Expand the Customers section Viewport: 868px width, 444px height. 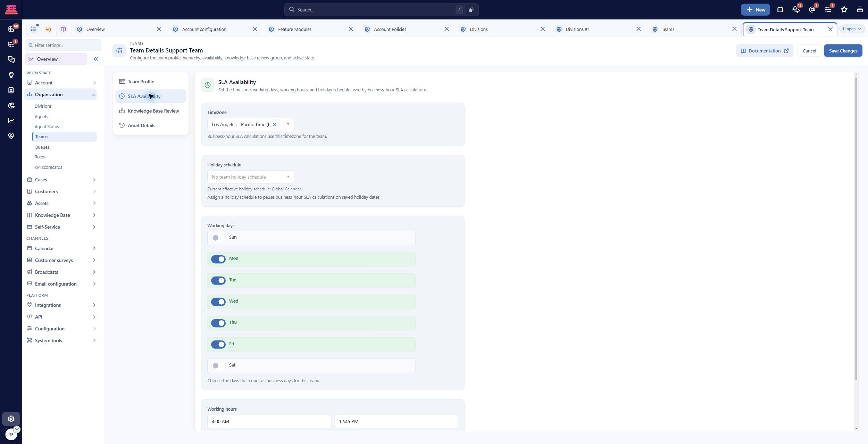pyautogui.click(x=61, y=191)
